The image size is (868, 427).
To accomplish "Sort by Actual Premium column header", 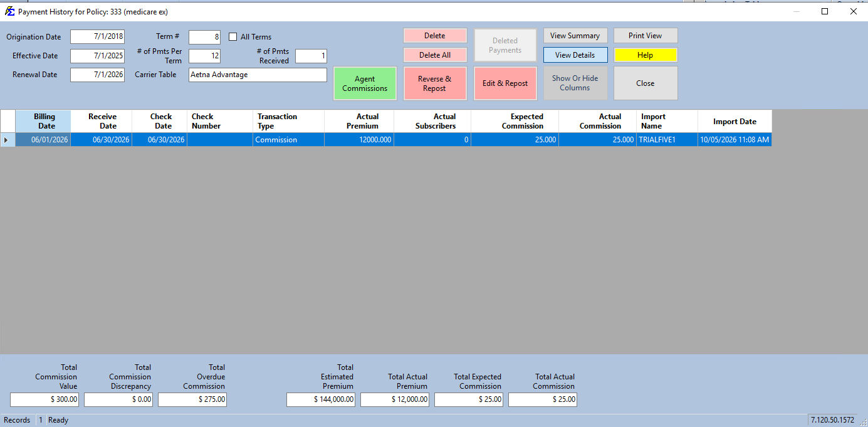I will click(359, 122).
